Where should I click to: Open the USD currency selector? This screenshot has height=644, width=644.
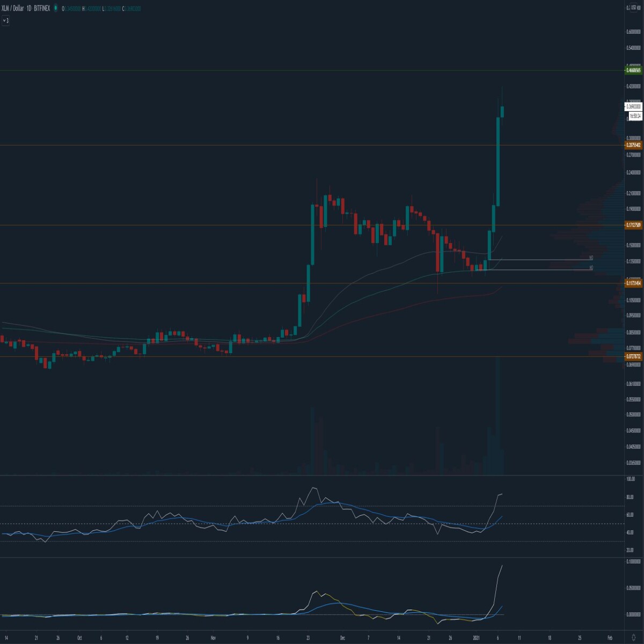[634, 8]
